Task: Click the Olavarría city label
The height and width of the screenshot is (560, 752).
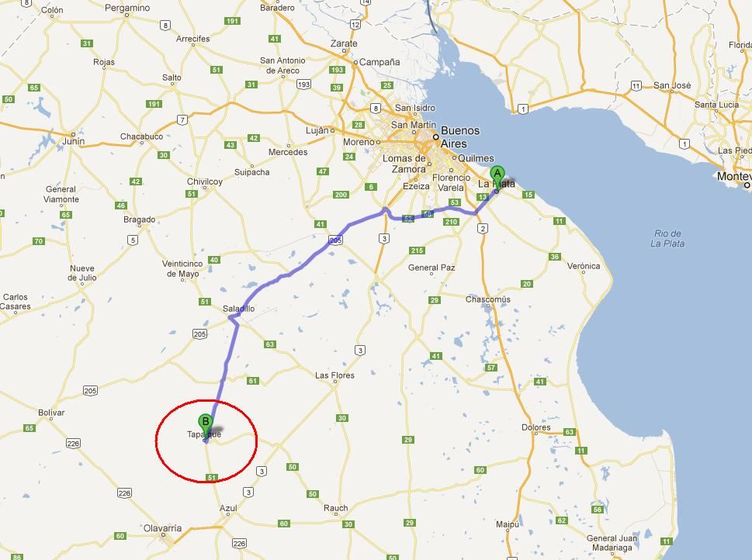Action: click(162, 528)
